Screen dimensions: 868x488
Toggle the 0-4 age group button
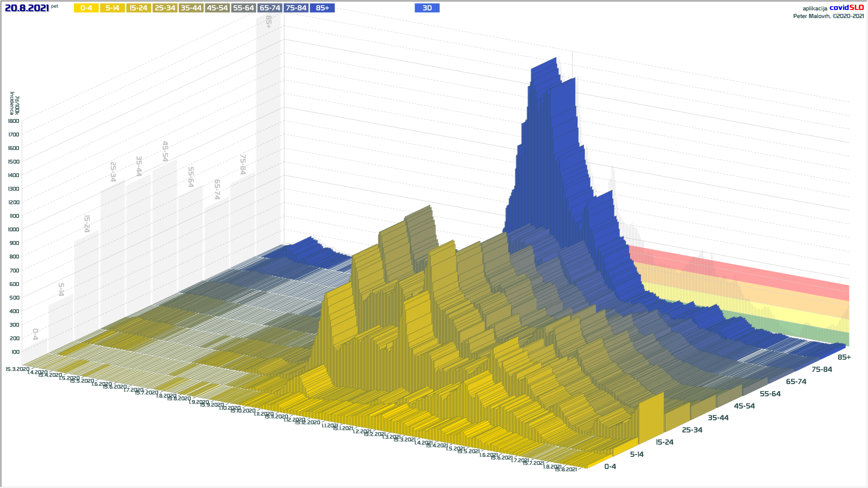coord(86,8)
